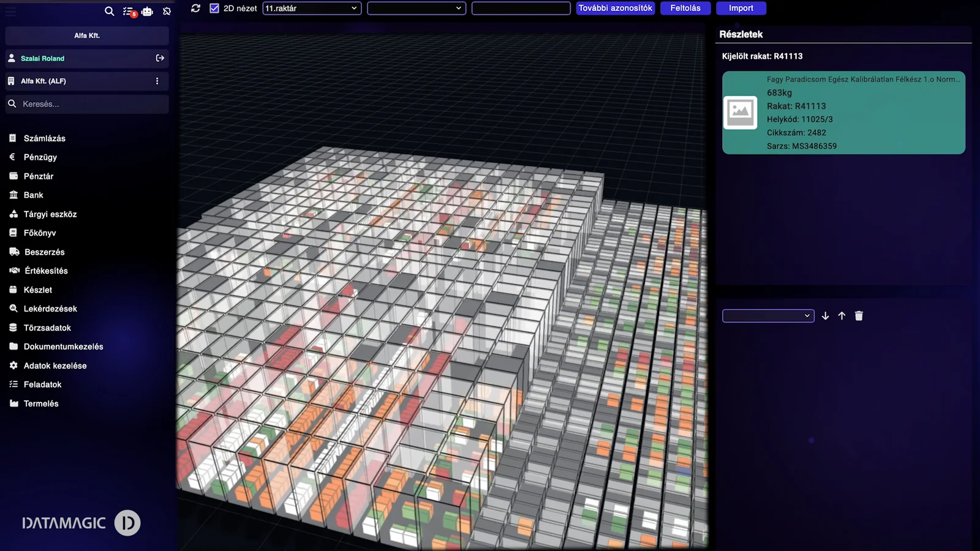Viewport: 980px width, 551px height.
Task: Click the Termelés factory icon
Action: [13, 403]
